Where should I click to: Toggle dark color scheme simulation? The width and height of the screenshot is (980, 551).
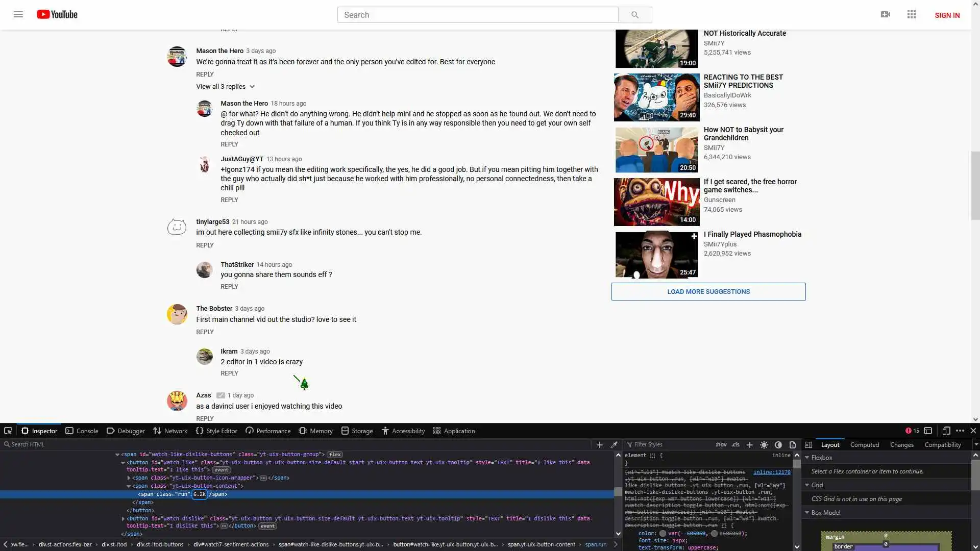coord(778,445)
